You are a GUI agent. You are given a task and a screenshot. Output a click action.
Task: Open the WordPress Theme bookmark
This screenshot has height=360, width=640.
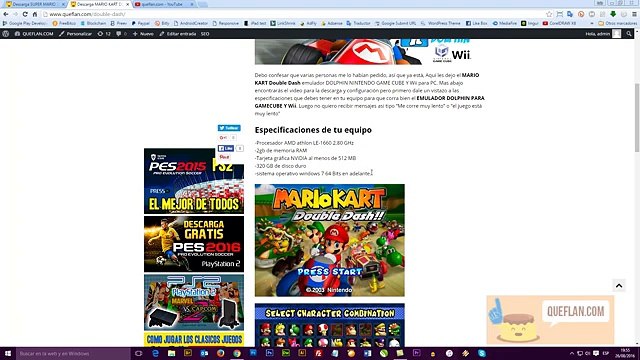[441, 23]
